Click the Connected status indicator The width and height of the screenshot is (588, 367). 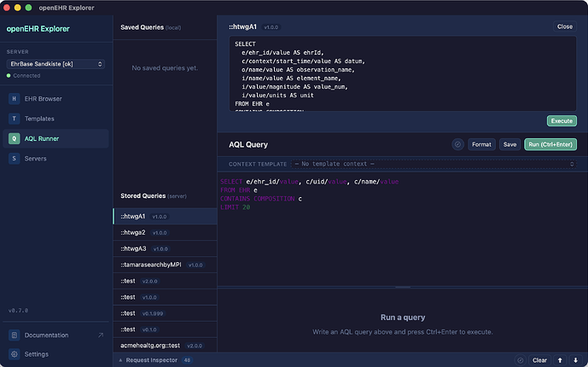(x=23, y=76)
